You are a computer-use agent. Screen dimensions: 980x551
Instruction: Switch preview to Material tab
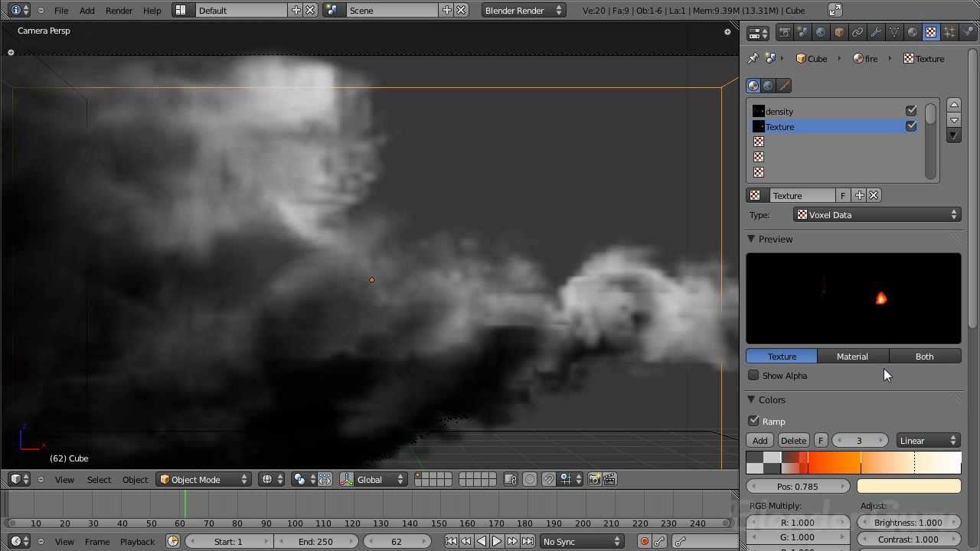coord(853,357)
